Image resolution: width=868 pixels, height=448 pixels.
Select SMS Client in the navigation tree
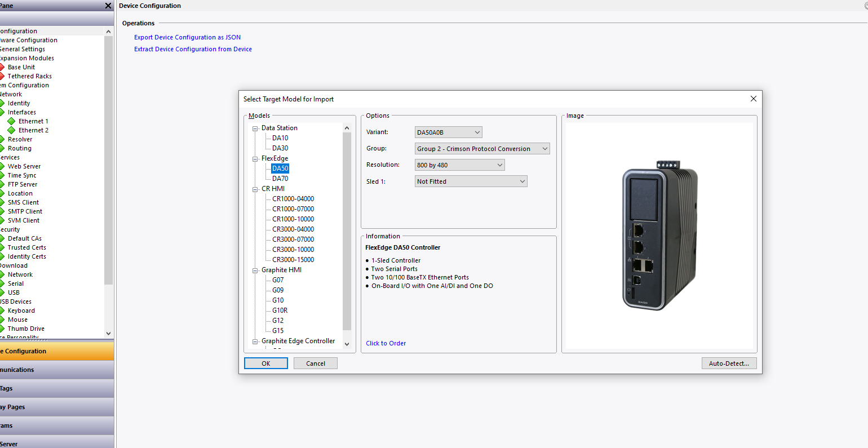click(x=23, y=202)
